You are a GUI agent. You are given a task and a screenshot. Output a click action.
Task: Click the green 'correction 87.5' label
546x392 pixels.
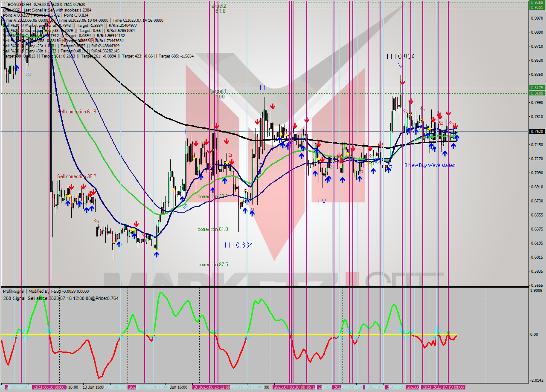(x=212, y=265)
